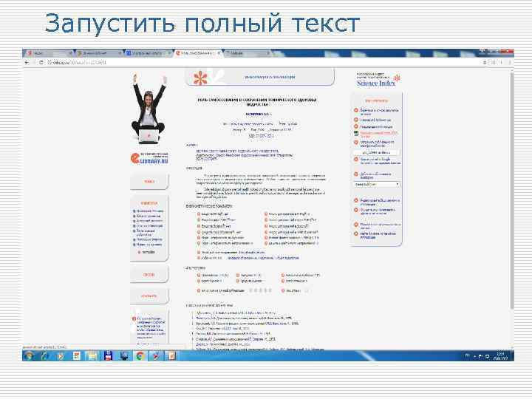This screenshot has width=532, height=399.
Task: Expand the collection dropdown in right panel
Action: click(x=377, y=184)
